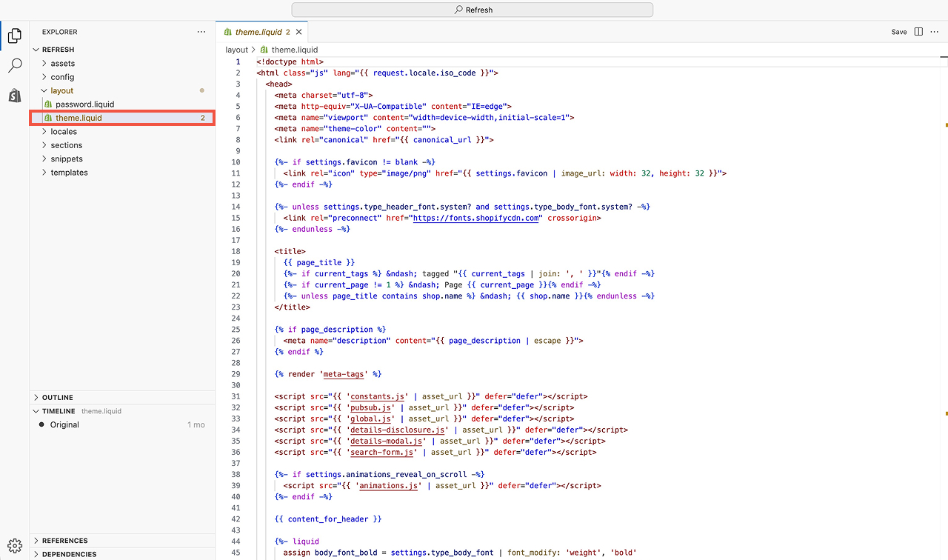
Task: Click the Shopify file icon beside password.liquid
Action: pos(48,104)
